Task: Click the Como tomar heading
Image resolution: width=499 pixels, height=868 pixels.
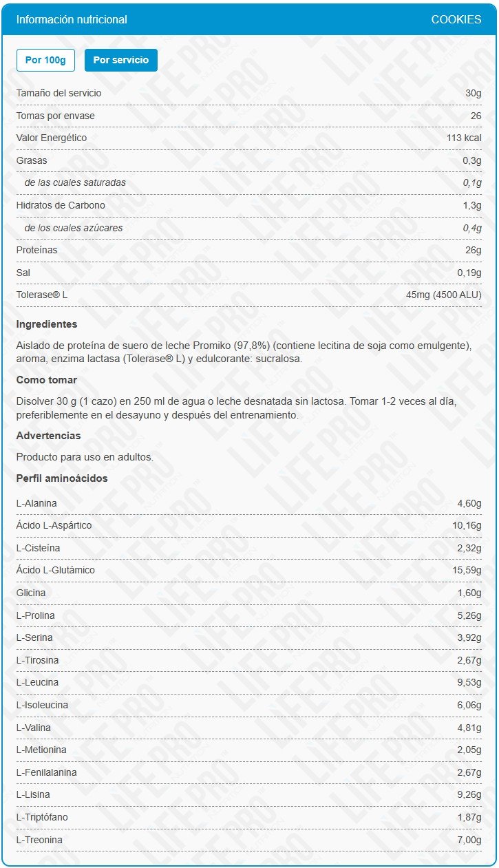Action: tap(47, 380)
